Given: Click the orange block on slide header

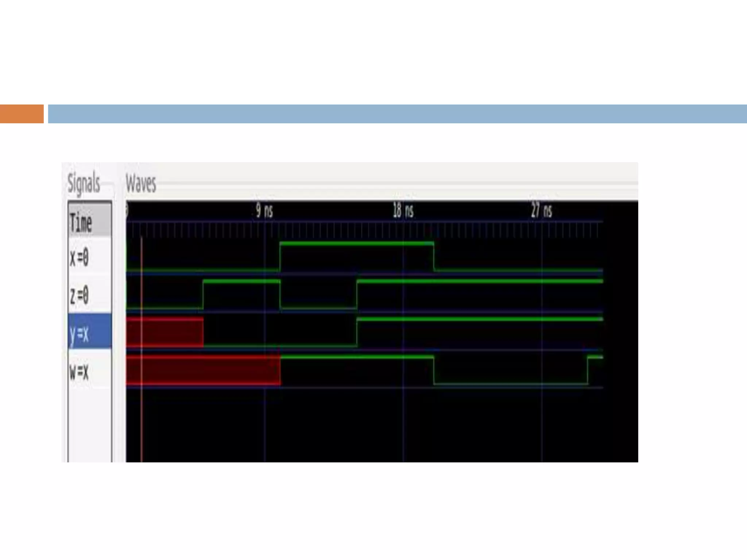Looking at the screenshot, I should click(x=22, y=114).
